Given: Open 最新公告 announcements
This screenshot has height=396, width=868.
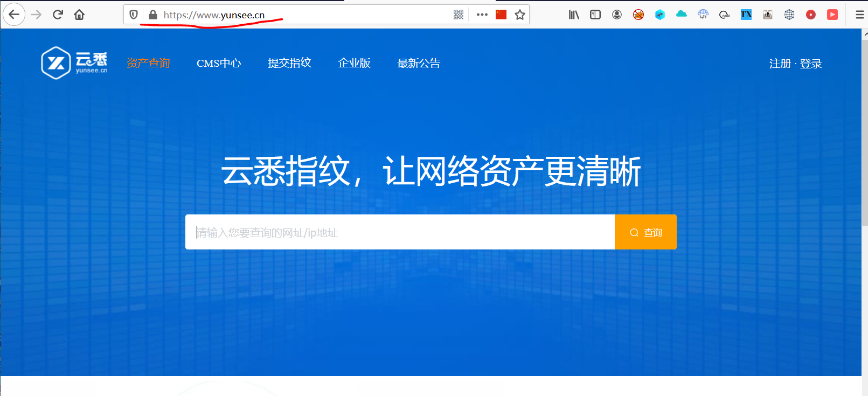Looking at the screenshot, I should click(x=419, y=63).
